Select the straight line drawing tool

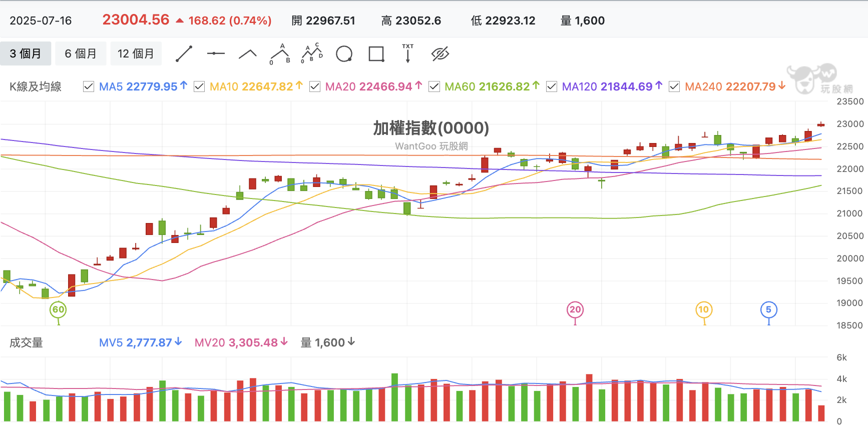tap(184, 53)
